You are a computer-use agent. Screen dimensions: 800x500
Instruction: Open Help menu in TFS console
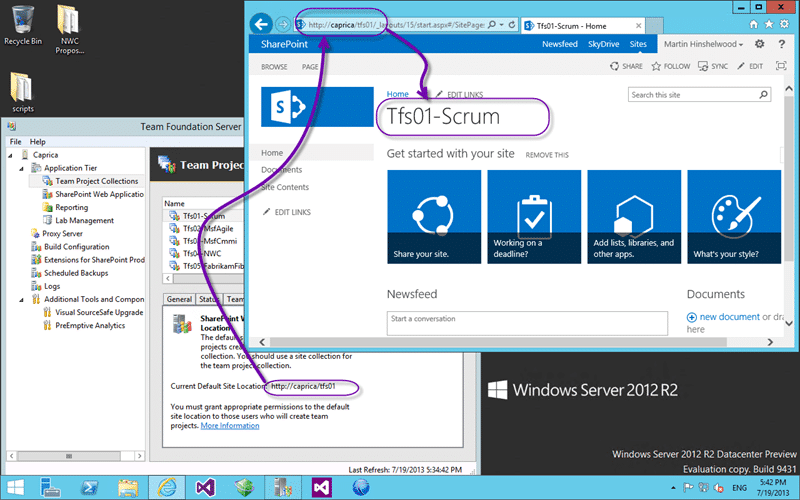click(37, 141)
